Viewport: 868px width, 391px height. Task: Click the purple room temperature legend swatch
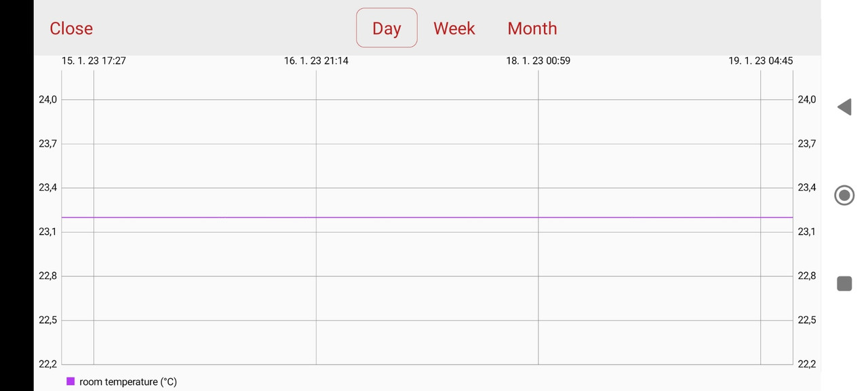click(x=71, y=381)
